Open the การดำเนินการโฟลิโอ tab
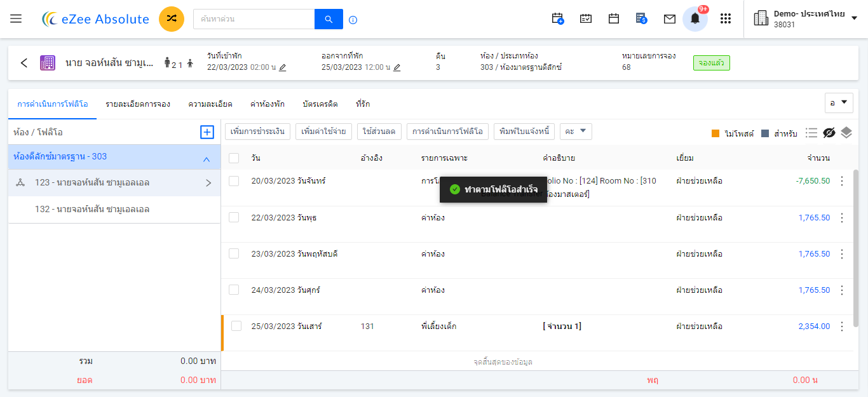The height and width of the screenshot is (397, 868). click(x=53, y=104)
